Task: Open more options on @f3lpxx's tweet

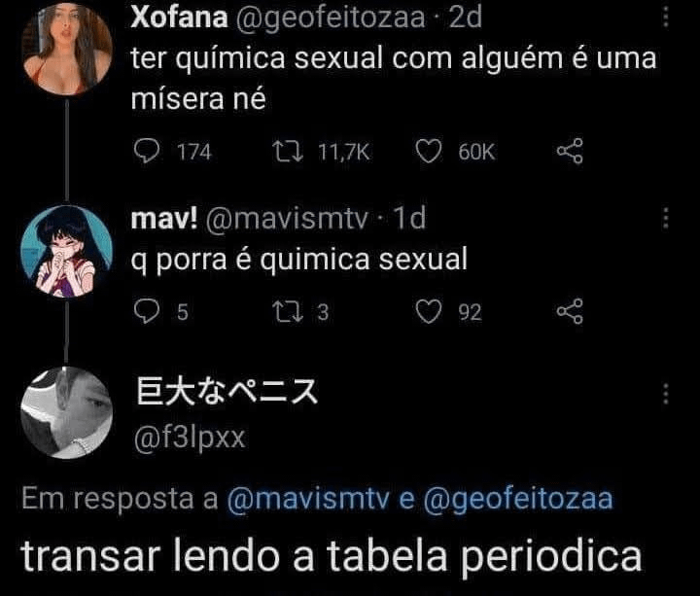Action: (666, 394)
